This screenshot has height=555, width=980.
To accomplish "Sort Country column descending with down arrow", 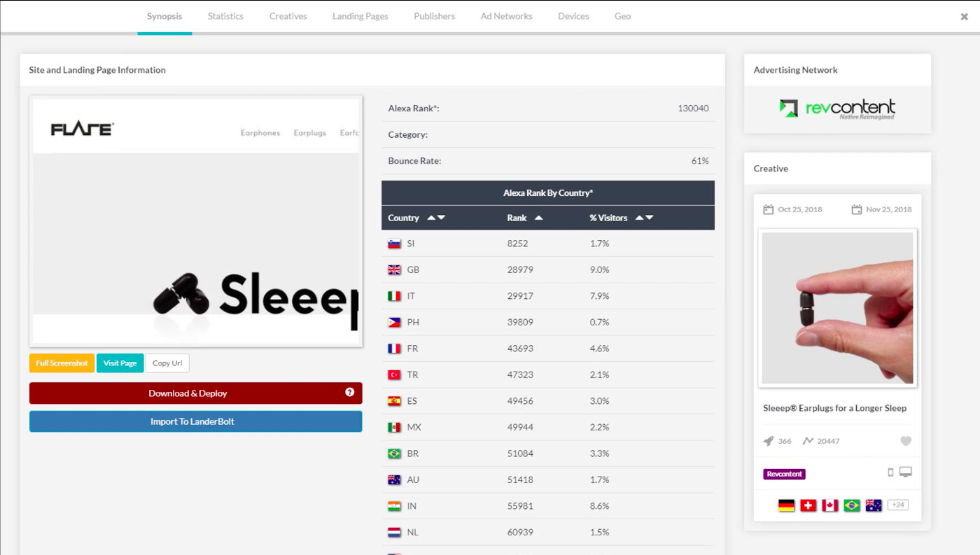I will tap(441, 218).
